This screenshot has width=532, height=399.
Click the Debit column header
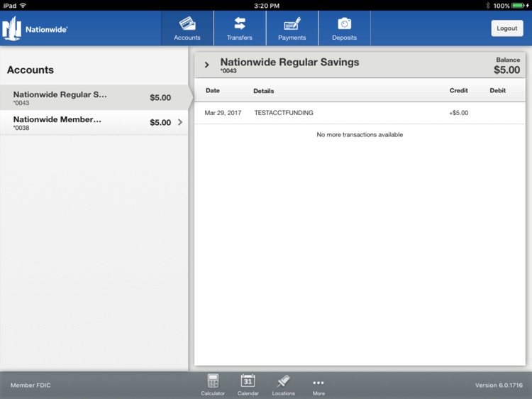coord(498,91)
